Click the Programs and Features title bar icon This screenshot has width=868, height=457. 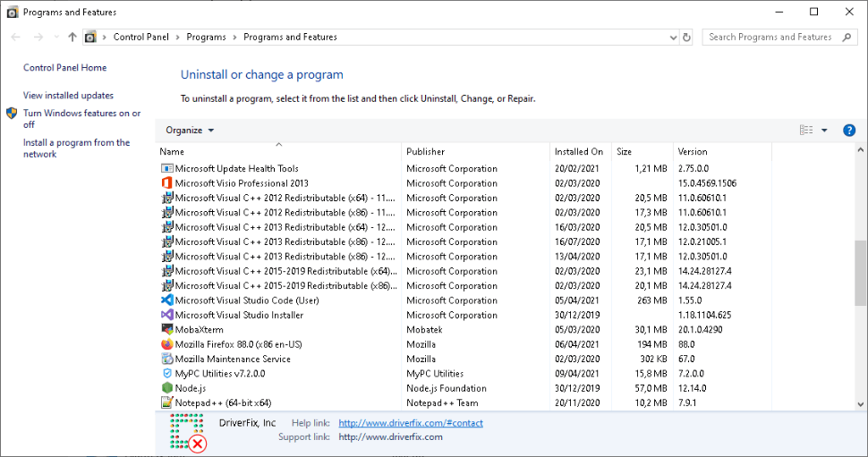tap(13, 13)
